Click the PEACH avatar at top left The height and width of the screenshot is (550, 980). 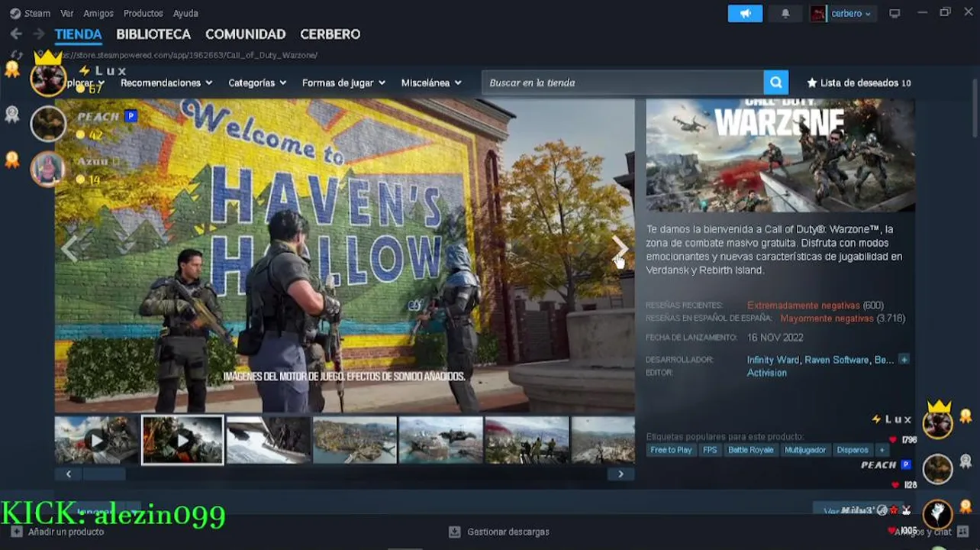pyautogui.click(x=48, y=123)
